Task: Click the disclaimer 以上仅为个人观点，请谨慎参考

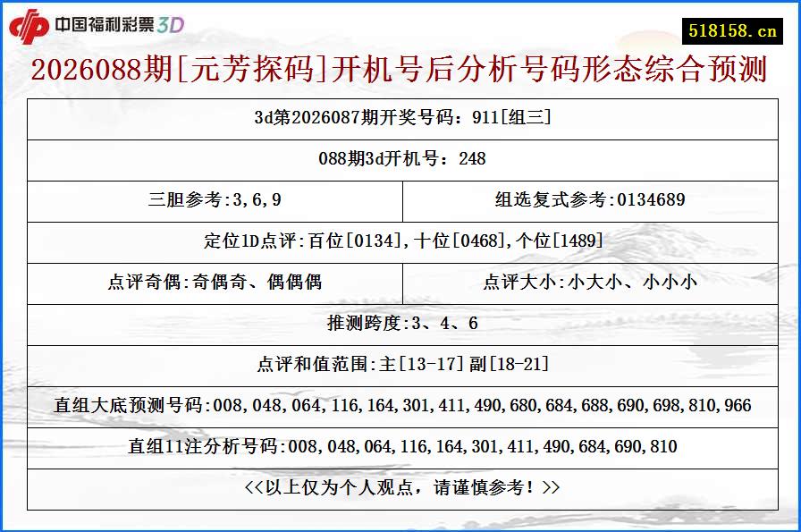Action: pyautogui.click(x=402, y=487)
